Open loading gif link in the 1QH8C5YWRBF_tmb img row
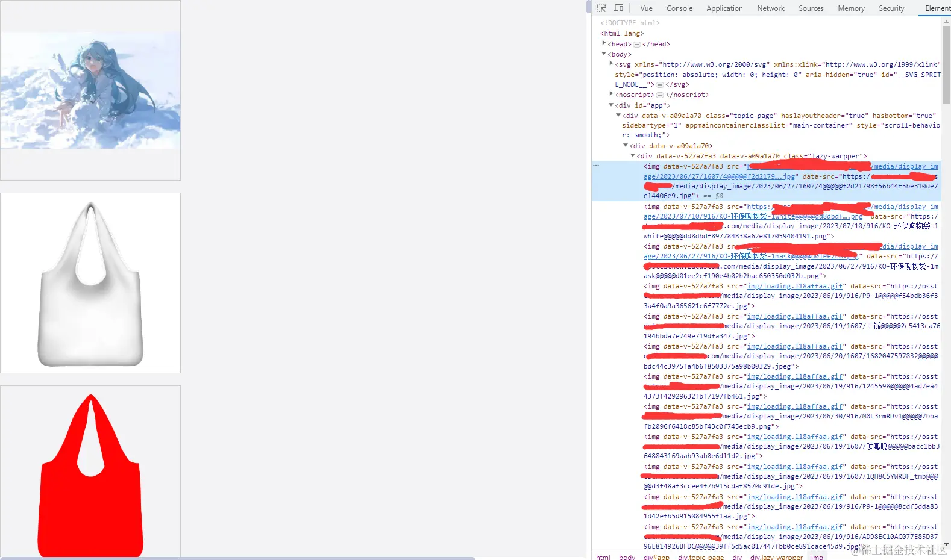 (795, 467)
